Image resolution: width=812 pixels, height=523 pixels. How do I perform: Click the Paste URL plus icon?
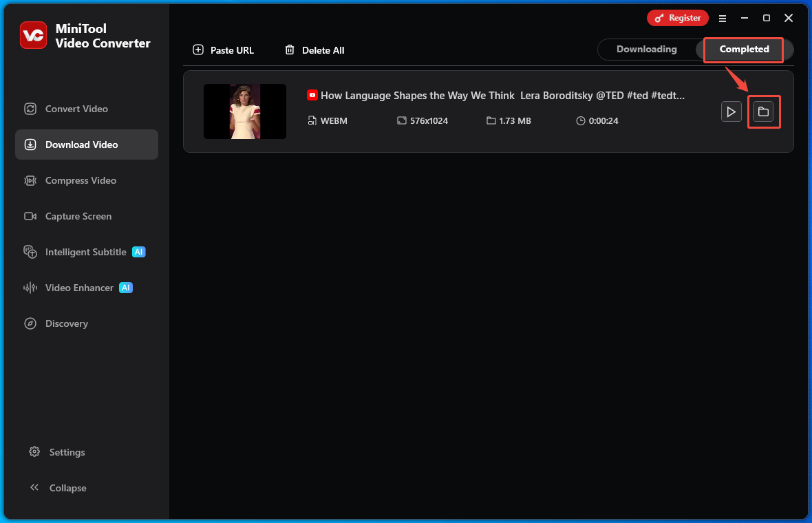click(x=198, y=50)
